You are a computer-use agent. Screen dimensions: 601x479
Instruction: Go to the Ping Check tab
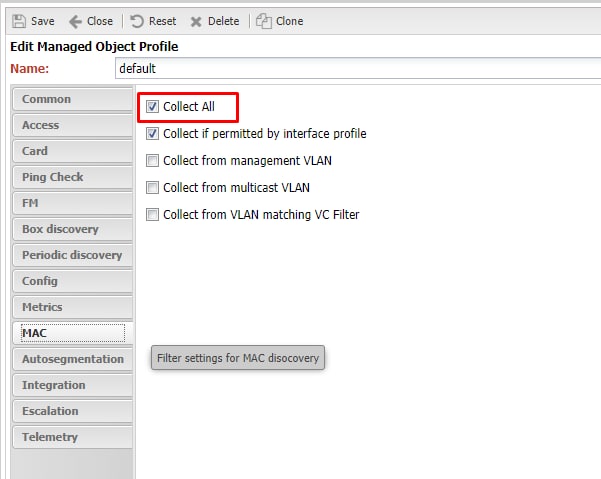(72, 177)
